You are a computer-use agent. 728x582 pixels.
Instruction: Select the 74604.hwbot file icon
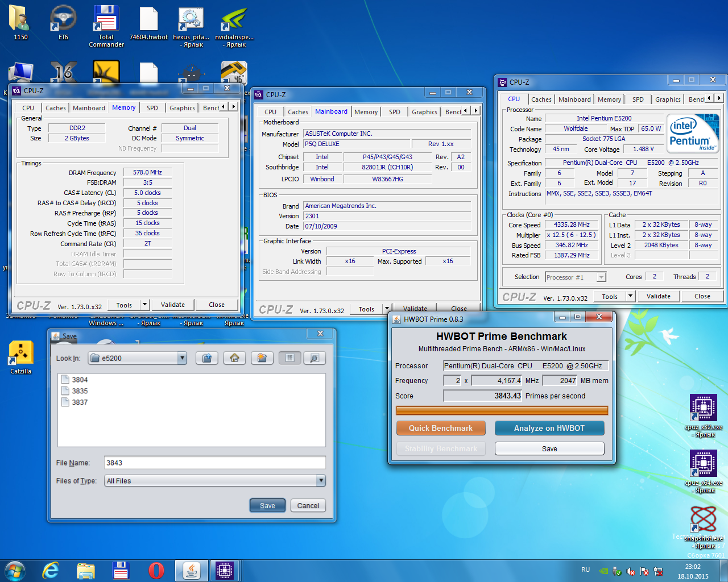pos(148,23)
